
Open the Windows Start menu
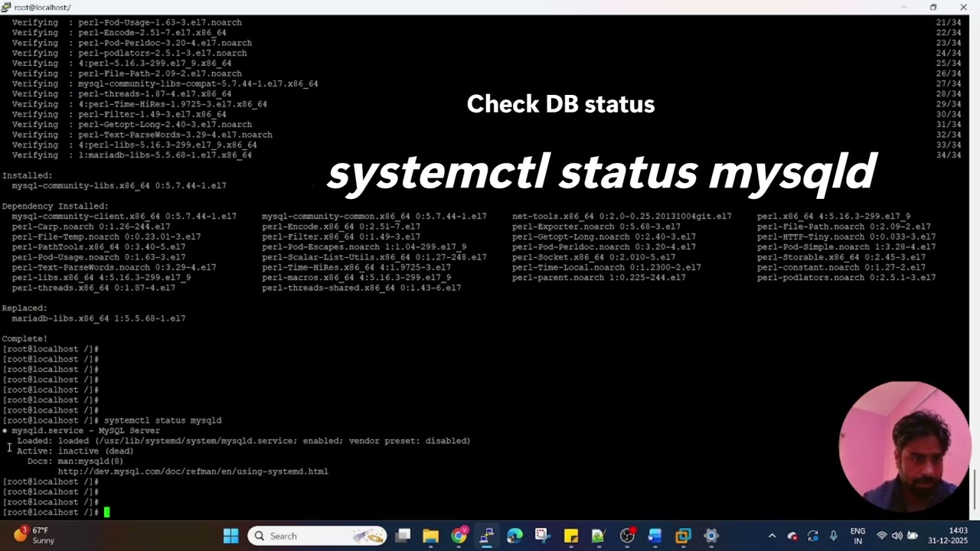(230, 536)
